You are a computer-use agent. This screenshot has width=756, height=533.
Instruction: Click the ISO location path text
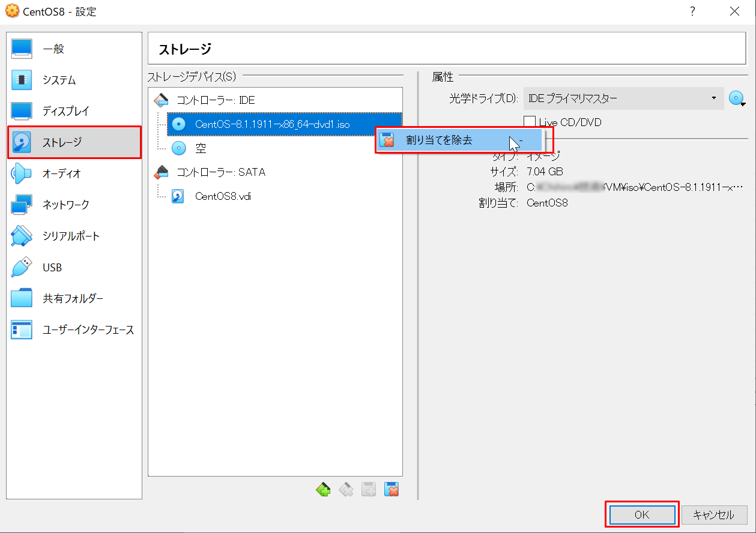point(635,187)
